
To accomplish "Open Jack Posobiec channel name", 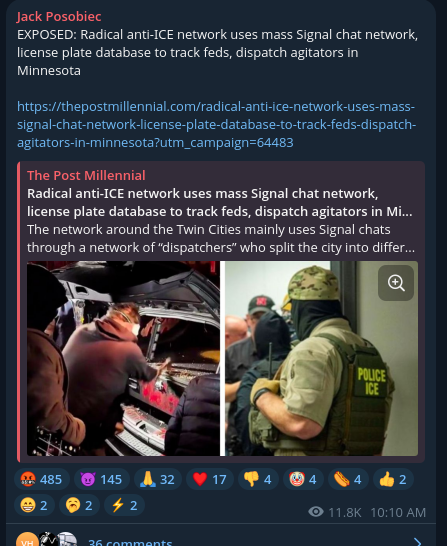I will (59, 16).
